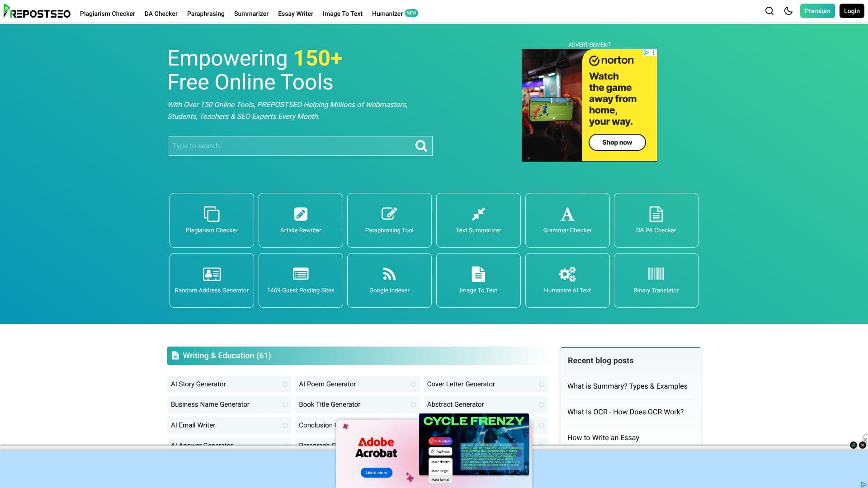
Task: Click Learn more in Adobe Acrobat ad
Action: pyautogui.click(x=376, y=473)
